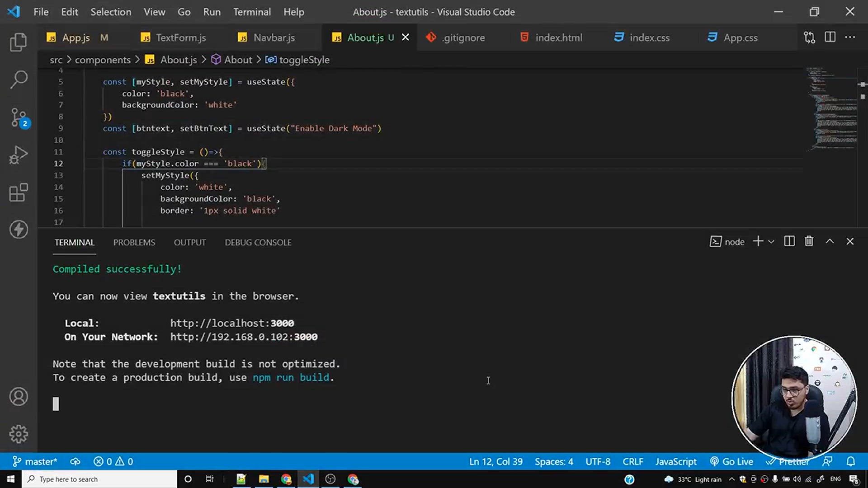Change end of line sequence CRLF

point(633,461)
